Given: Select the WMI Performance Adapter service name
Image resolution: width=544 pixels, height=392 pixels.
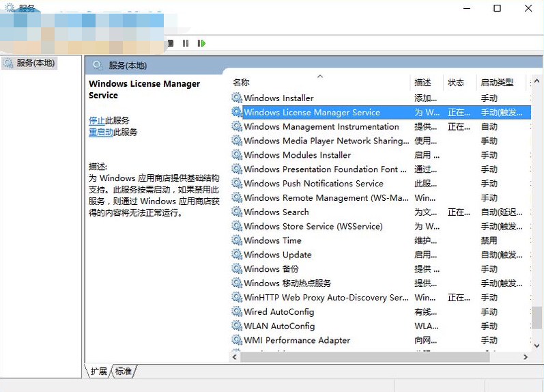Looking at the screenshot, I should coord(297,340).
